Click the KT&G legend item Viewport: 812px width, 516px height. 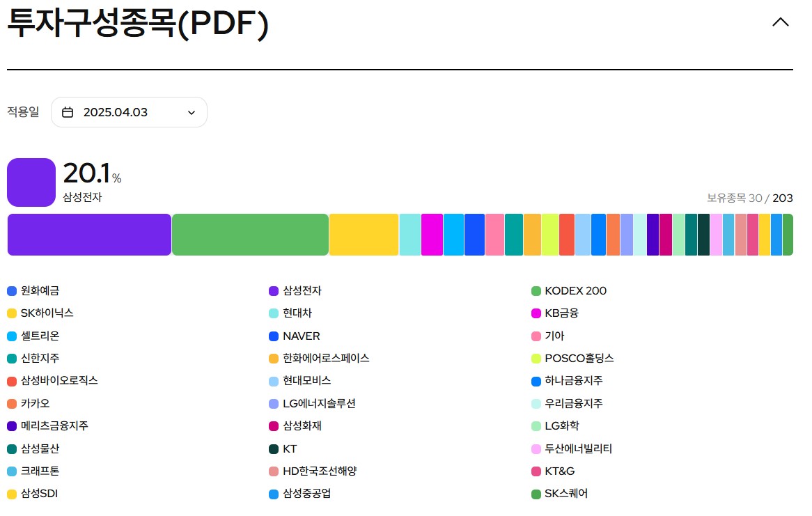[x=554, y=471]
